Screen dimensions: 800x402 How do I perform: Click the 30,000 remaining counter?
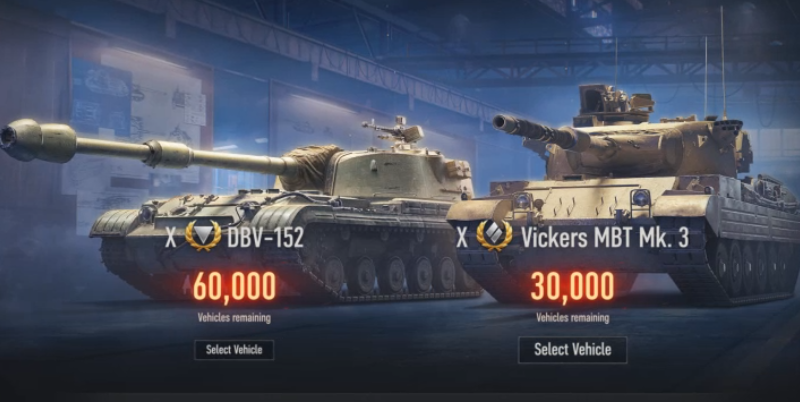(x=572, y=286)
